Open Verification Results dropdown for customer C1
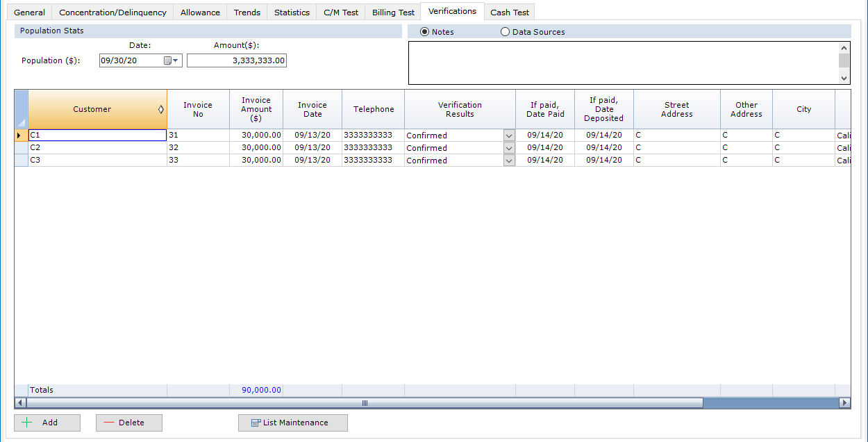 pos(509,136)
